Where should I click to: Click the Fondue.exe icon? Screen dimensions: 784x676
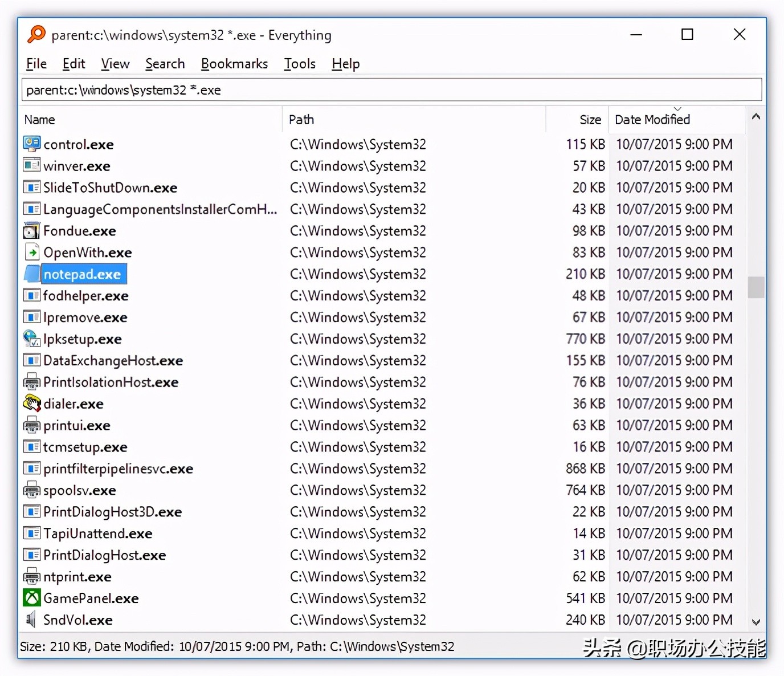click(x=31, y=231)
